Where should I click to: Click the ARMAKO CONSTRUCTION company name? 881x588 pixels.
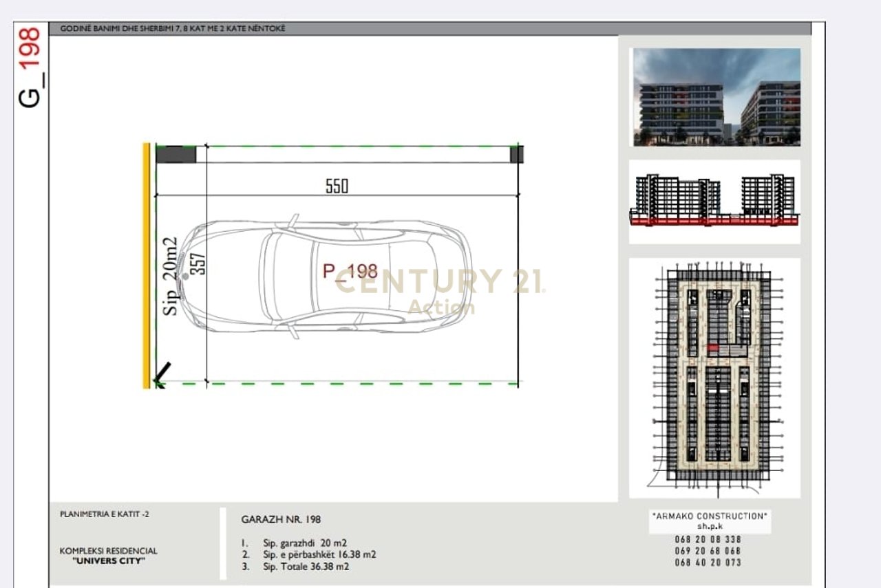708,516
